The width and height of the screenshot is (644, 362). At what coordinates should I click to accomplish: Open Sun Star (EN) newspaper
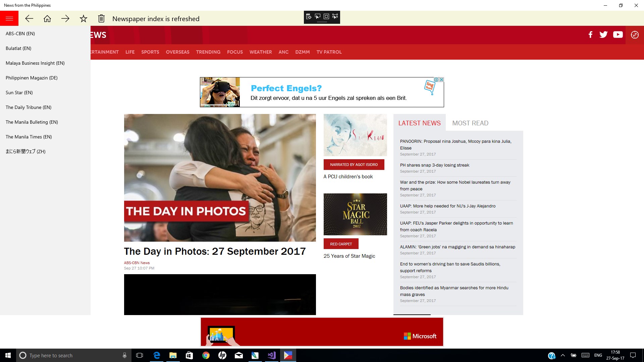19,93
